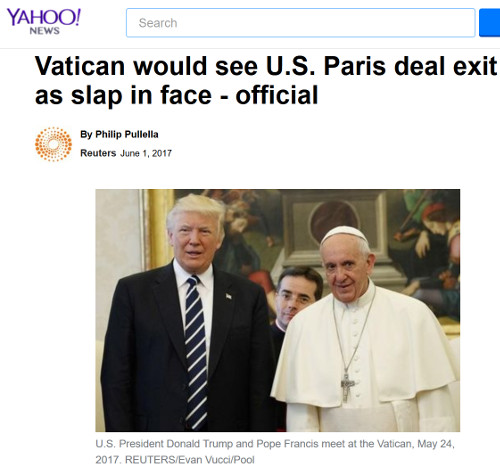Click the white skullcap in the photo
500x471 pixels.
pos(344,233)
